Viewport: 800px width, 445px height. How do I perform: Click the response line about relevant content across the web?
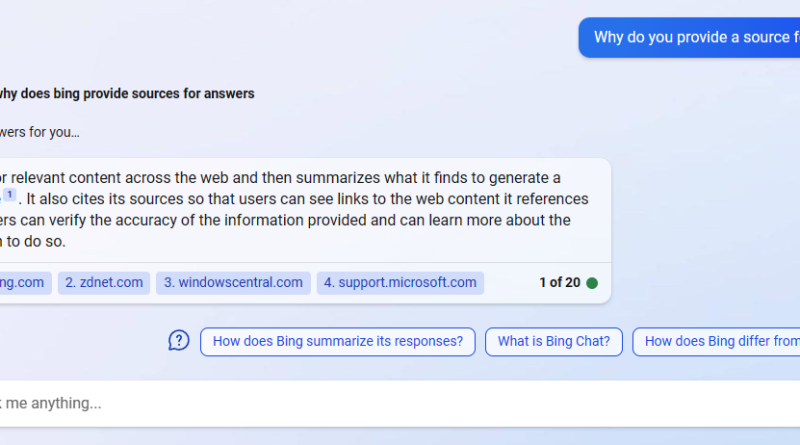tap(280, 178)
